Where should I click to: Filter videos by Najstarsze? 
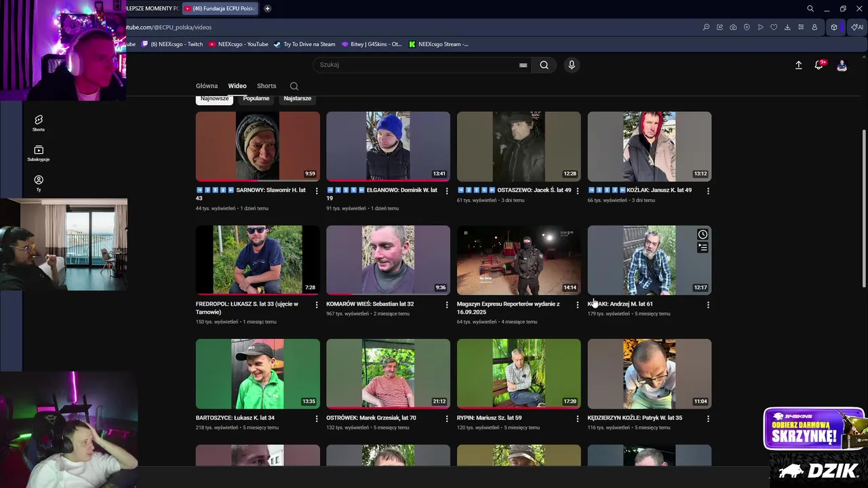(x=297, y=99)
